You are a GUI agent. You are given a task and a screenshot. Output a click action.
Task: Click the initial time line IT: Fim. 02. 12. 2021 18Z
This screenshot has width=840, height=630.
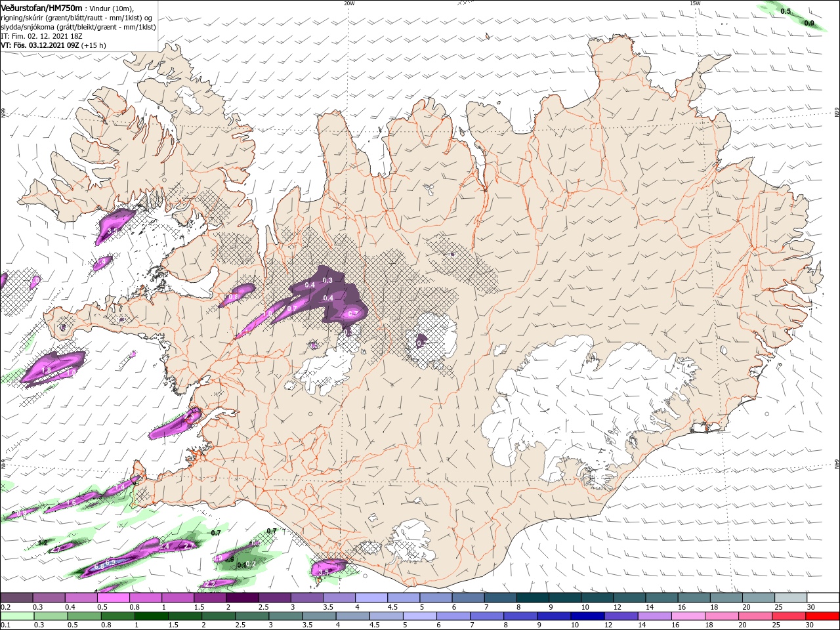point(41,36)
